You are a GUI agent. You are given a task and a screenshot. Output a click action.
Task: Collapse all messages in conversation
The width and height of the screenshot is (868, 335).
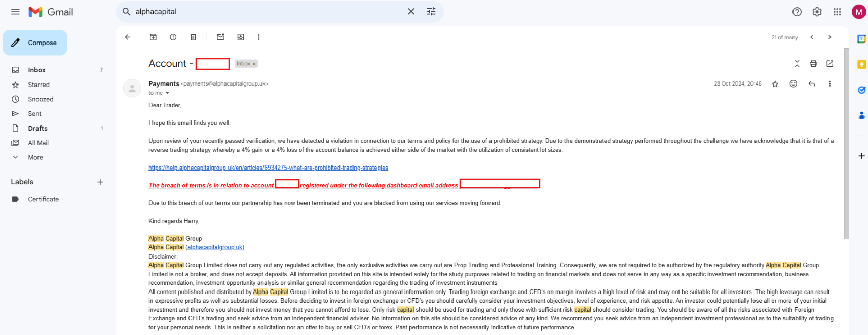[797, 63]
